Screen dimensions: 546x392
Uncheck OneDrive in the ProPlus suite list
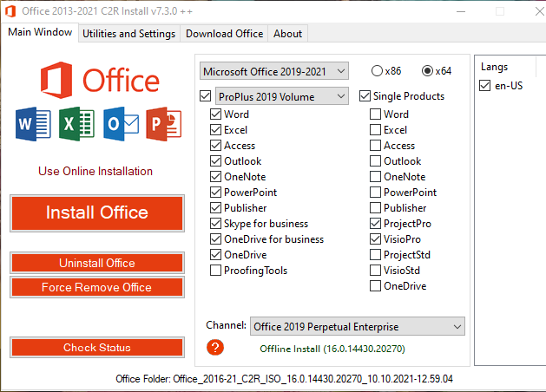coord(216,255)
